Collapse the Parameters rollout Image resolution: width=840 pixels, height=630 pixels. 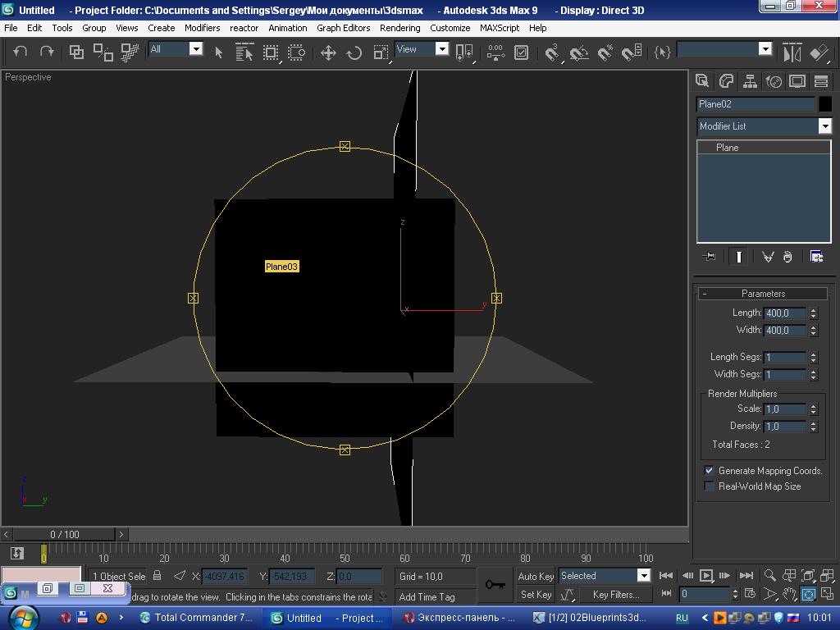(x=763, y=294)
